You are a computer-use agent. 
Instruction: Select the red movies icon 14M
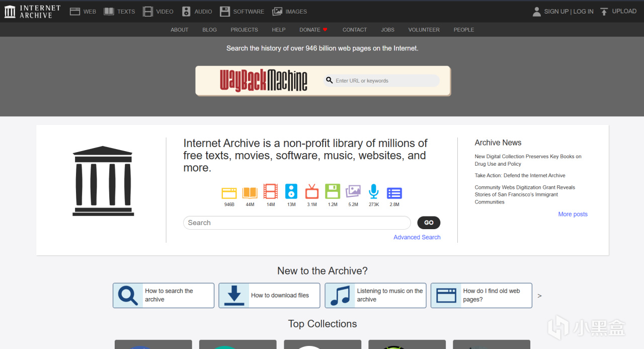click(271, 191)
